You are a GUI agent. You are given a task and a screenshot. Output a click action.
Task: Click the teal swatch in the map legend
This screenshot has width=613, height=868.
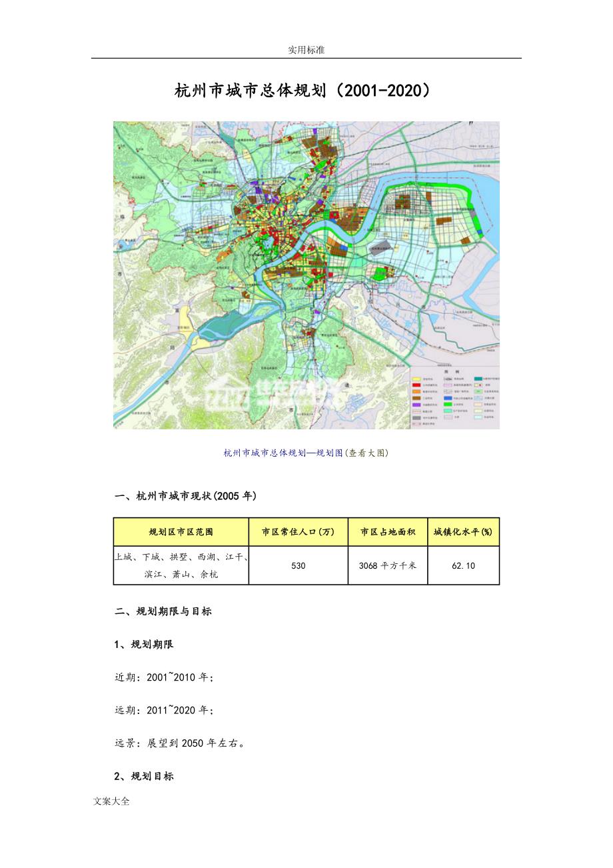[478, 379]
